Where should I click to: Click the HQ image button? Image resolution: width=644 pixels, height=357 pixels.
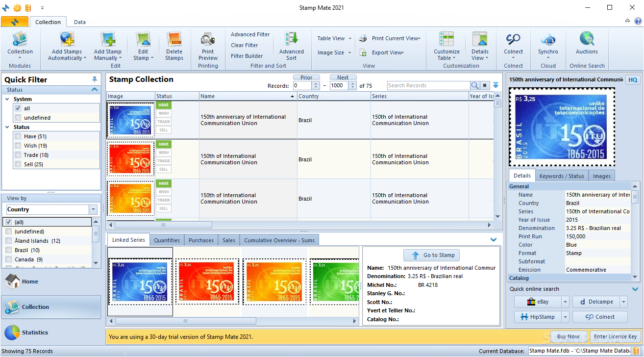pyautogui.click(x=633, y=80)
